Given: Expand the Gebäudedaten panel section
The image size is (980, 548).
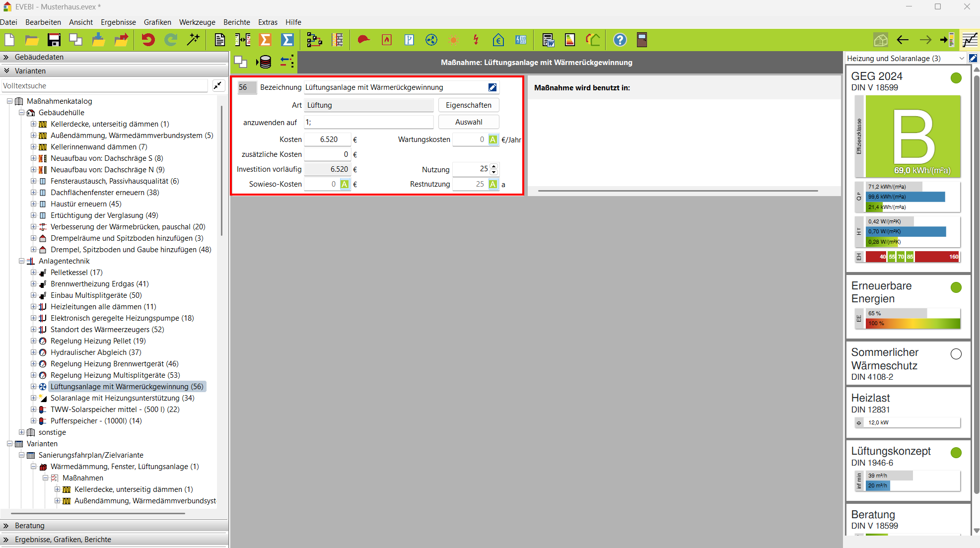Looking at the screenshot, I should tap(7, 57).
